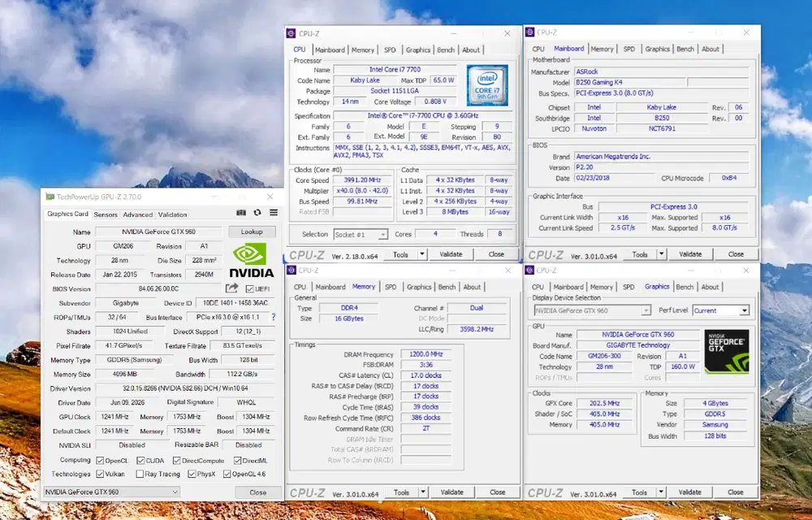The height and width of the screenshot is (520, 812).
Task: Toggle the OpenGL 4.6 checkbox
Action: 227,474
